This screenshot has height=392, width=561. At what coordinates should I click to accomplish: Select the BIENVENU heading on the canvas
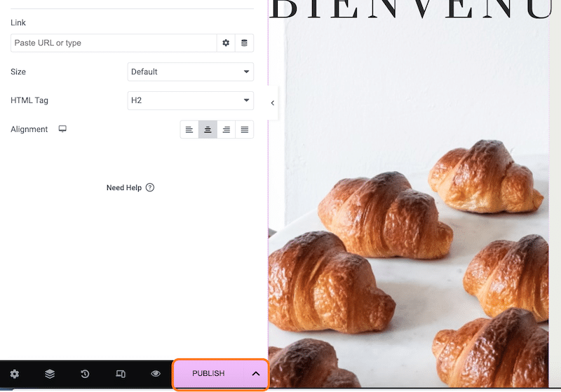tap(412, 9)
